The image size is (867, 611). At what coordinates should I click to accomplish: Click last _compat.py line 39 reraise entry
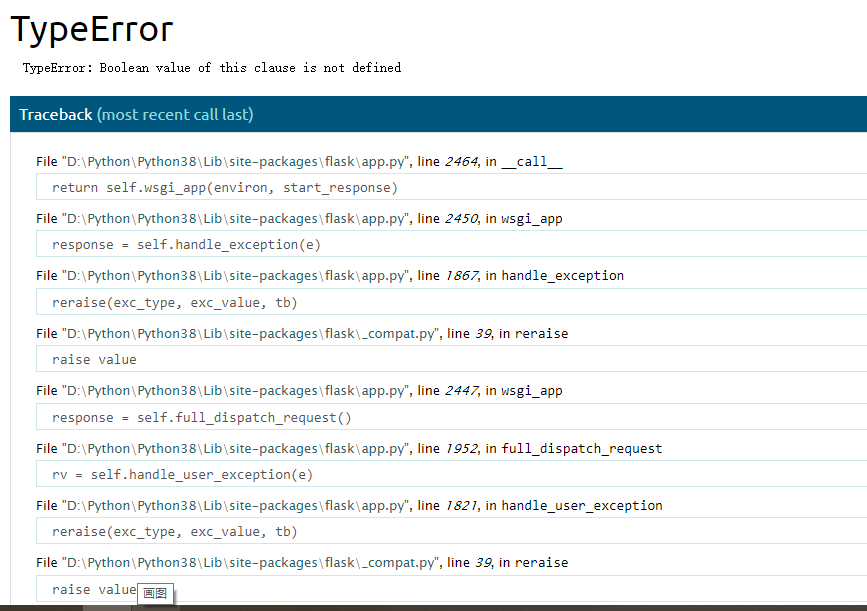(302, 562)
